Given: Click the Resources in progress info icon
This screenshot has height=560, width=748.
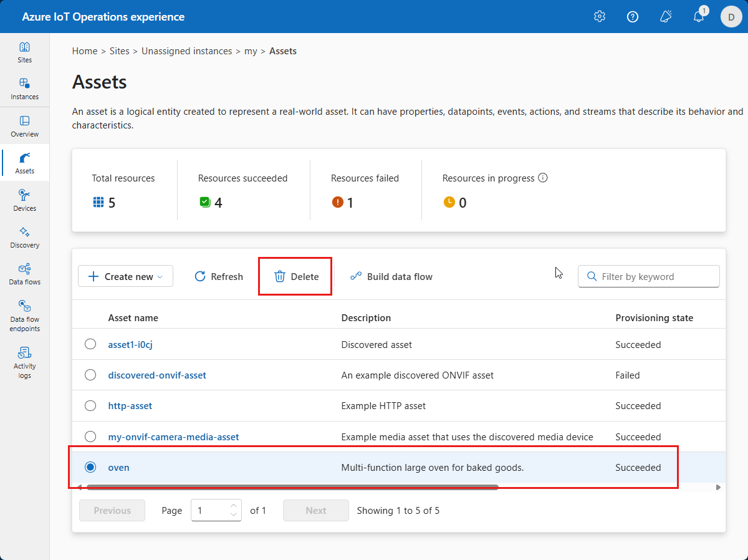Looking at the screenshot, I should click(x=542, y=178).
